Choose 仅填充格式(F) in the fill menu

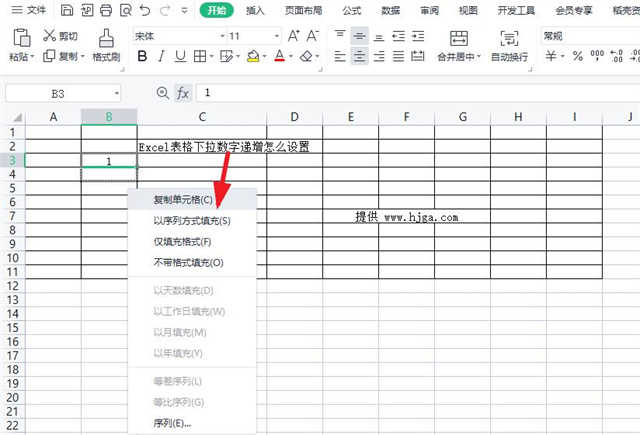192,242
